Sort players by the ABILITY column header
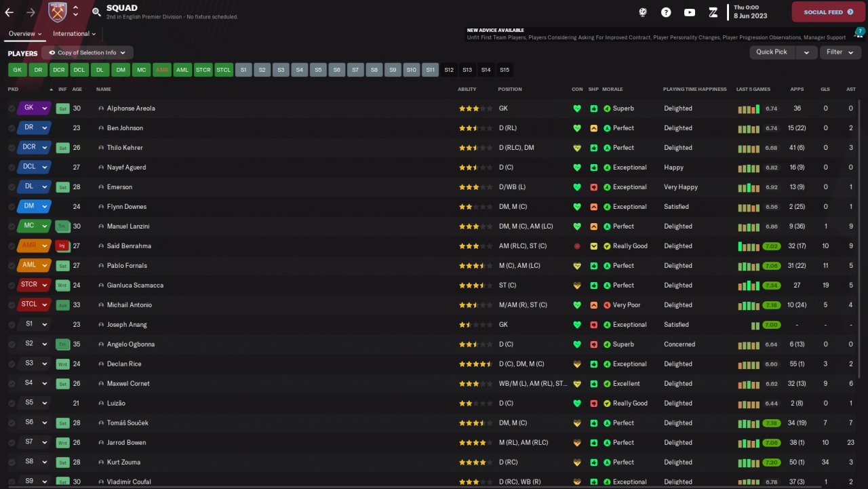868x489 pixels. [467, 90]
